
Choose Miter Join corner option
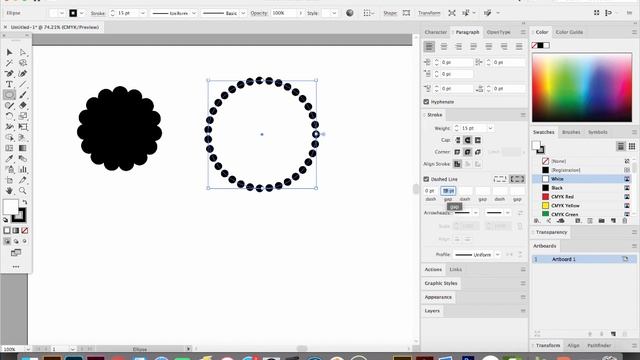457,152
